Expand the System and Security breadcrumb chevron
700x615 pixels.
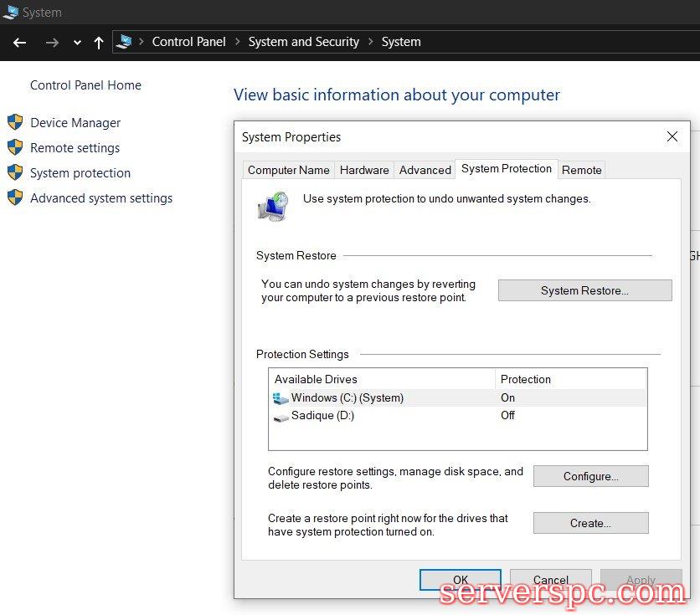click(370, 42)
